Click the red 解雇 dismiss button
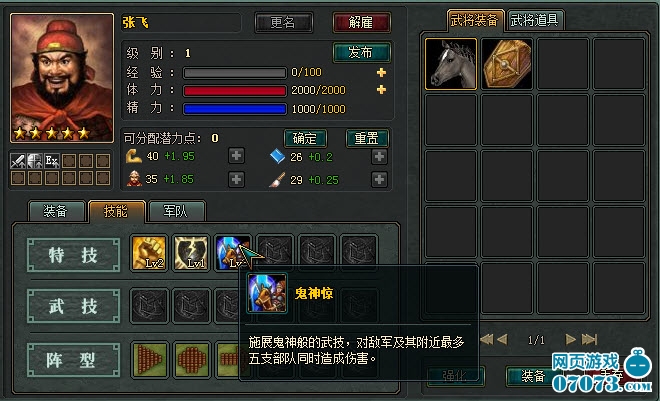Image resolution: width=660 pixels, height=401 pixels. pos(361,22)
